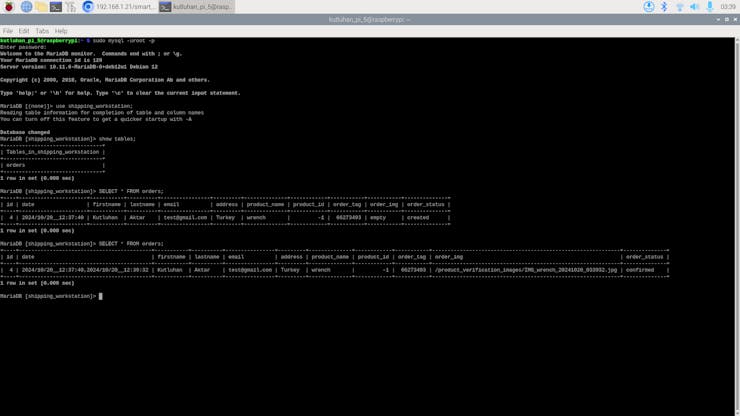740x416 pixels.
Task: Open the File menu in terminal
Action: point(8,31)
